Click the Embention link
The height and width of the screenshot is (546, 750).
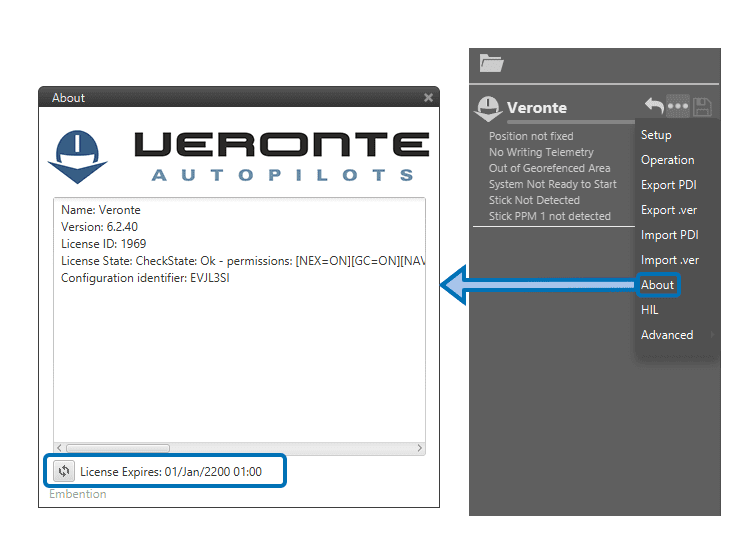point(77,494)
